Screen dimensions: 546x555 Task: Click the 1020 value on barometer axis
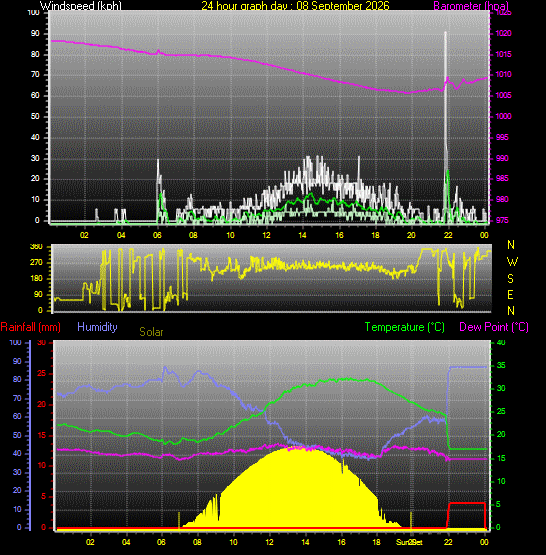click(503, 33)
